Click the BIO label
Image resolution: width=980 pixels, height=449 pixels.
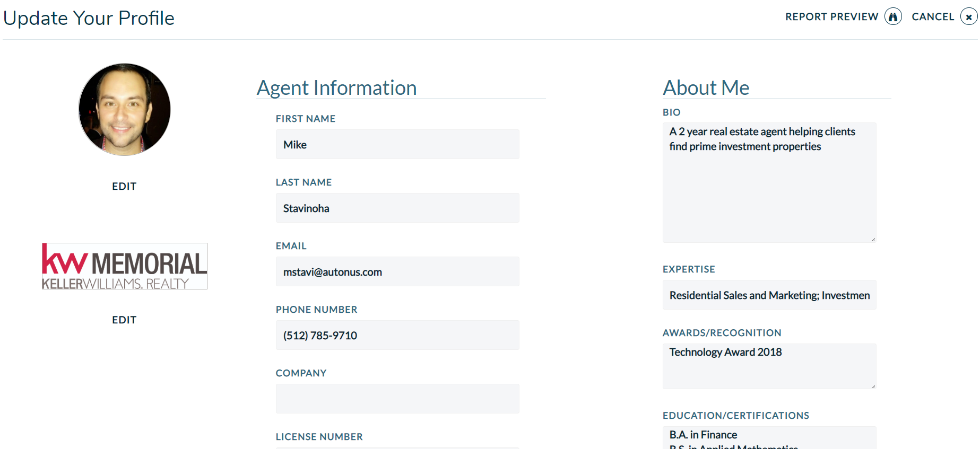672,112
